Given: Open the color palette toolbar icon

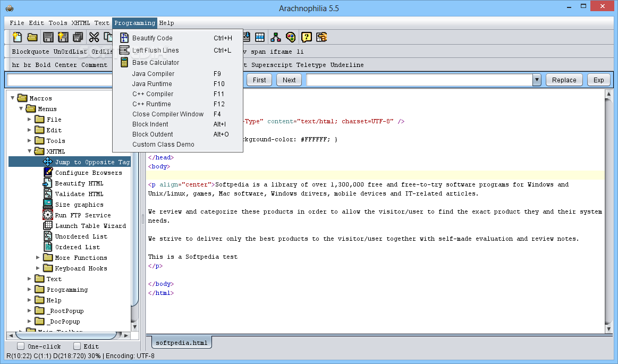Looking at the screenshot, I should (291, 37).
